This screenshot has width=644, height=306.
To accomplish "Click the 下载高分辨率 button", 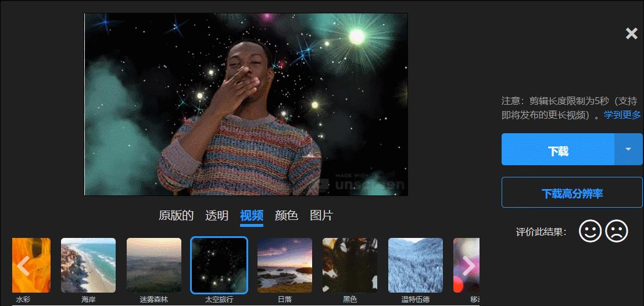I will 572,193.
